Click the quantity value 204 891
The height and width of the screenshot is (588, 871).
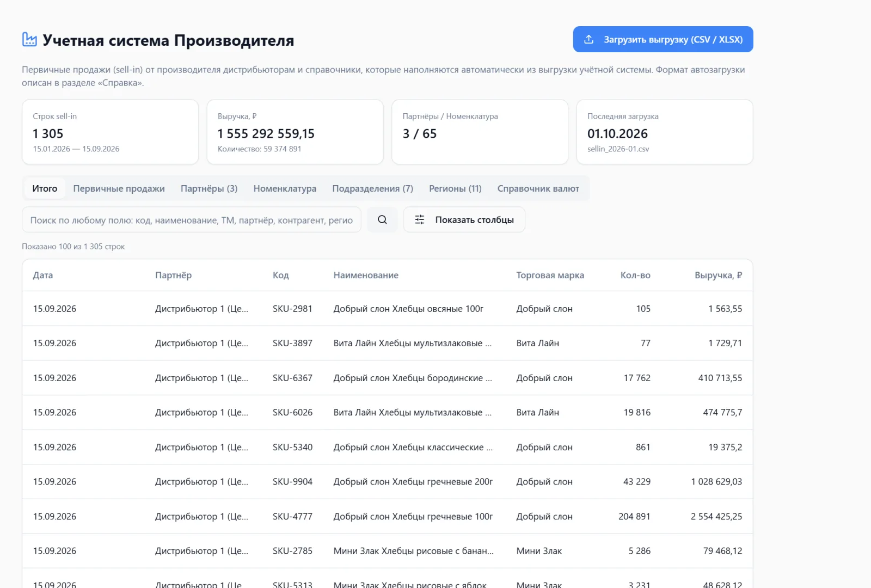pyautogui.click(x=634, y=516)
